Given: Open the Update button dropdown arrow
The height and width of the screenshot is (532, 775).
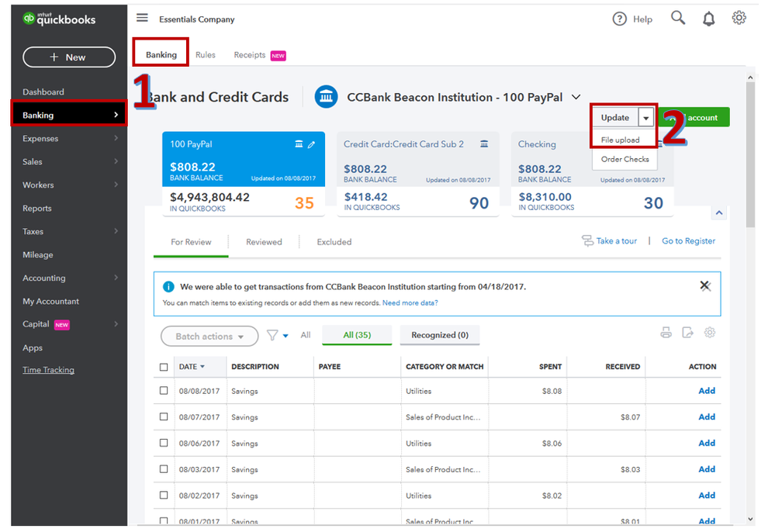Looking at the screenshot, I should pyautogui.click(x=646, y=118).
